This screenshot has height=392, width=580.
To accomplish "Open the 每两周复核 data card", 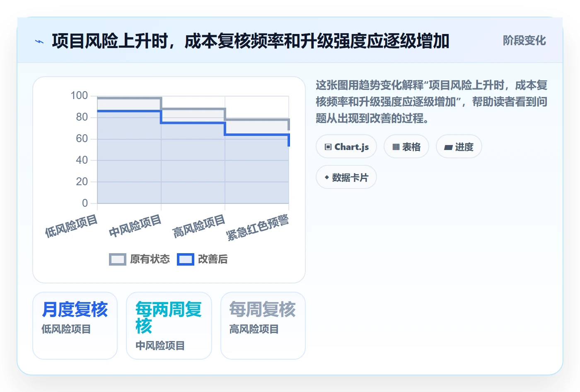I will click(169, 326).
